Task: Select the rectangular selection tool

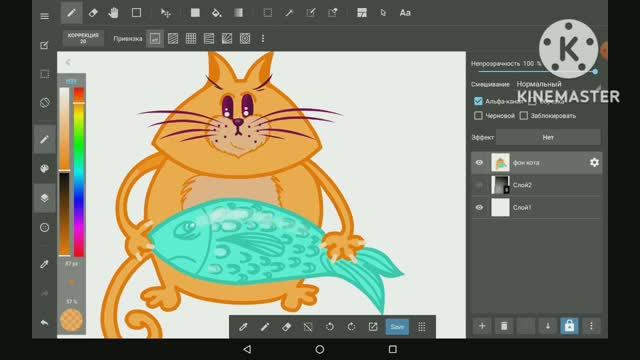Action: [x=268, y=13]
